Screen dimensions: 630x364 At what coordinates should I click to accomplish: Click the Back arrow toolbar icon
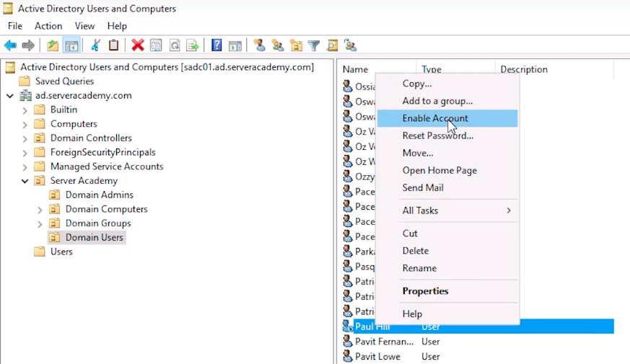[10, 45]
